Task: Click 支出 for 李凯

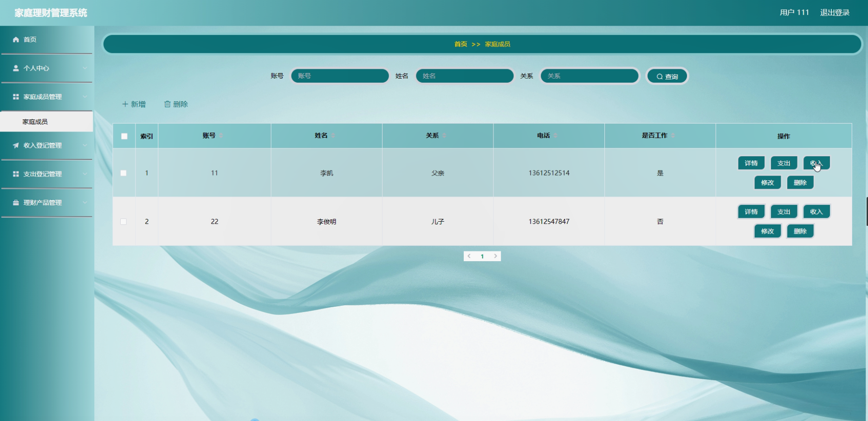Action: click(784, 163)
